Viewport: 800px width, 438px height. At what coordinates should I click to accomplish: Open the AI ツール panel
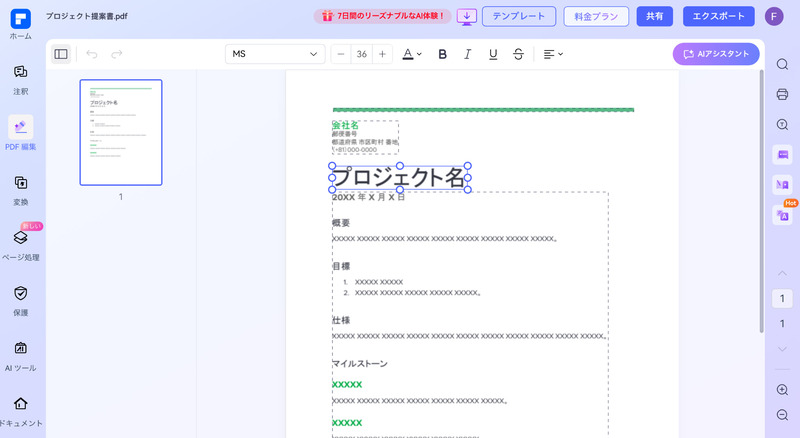point(20,356)
